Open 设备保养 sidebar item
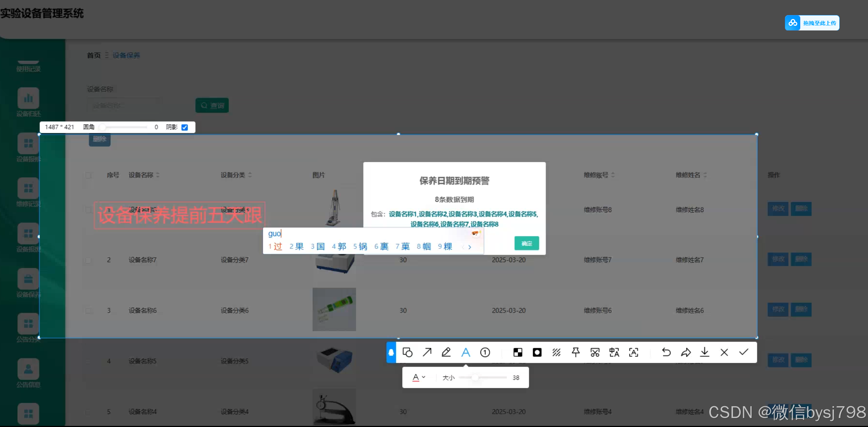The image size is (868, 427). [28, 283]
